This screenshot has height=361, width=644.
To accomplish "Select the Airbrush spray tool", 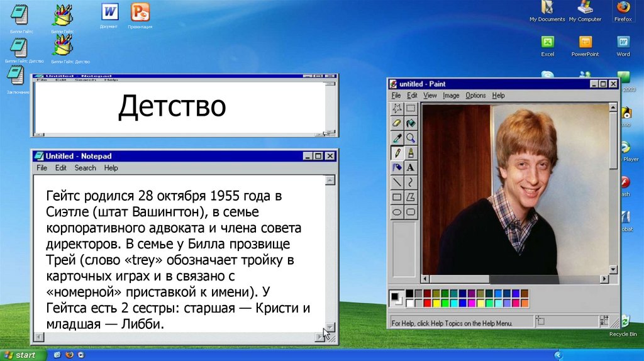I will click(x=397, y=167).
